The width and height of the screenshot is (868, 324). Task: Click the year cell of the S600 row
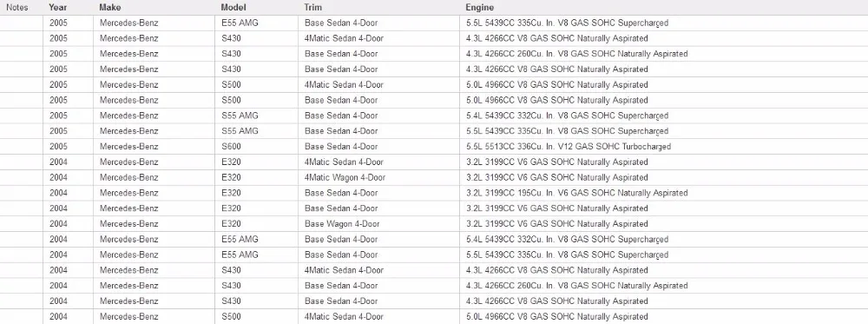pyautogui.click(x=68, y=147)
